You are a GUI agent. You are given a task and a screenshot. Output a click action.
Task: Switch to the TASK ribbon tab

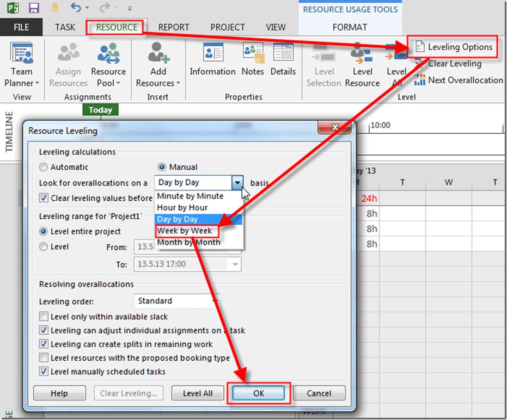(x=65, y=27)
